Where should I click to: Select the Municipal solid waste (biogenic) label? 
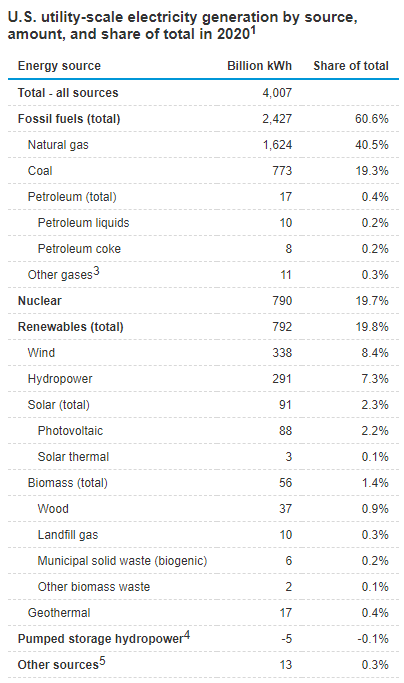coord(122,561)
